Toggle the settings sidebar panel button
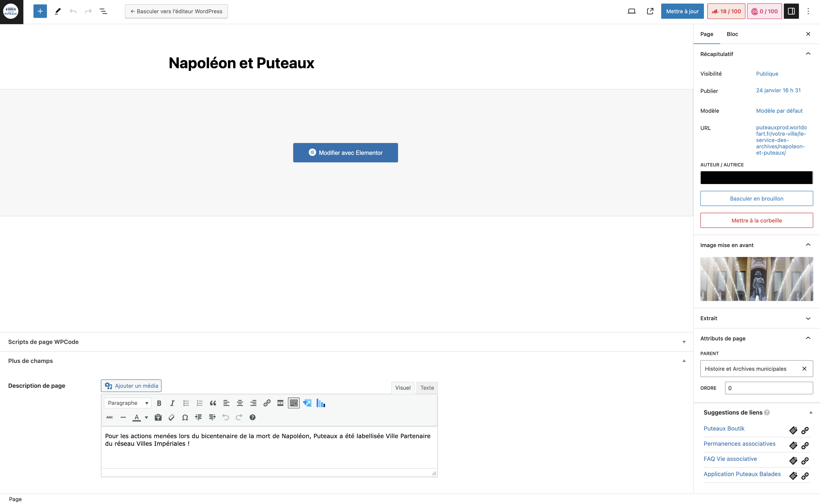Image resolution: width=820 pixels, height=504 pixels. point(791,11)
